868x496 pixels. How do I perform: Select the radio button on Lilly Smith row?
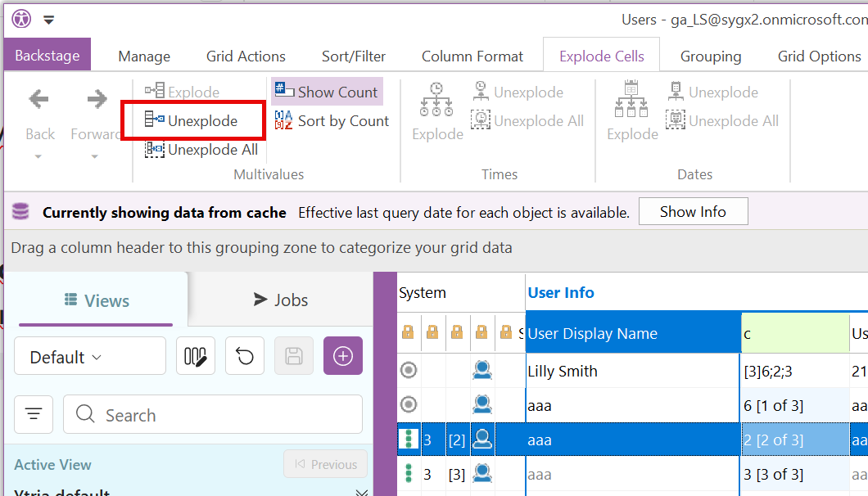pyautogui.click(x=409, y=371)
